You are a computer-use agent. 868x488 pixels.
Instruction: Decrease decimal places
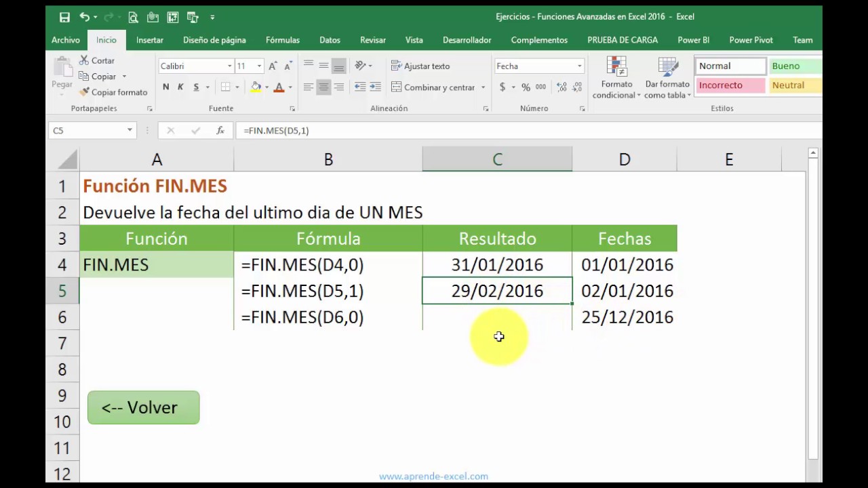[x=576, y=87]
